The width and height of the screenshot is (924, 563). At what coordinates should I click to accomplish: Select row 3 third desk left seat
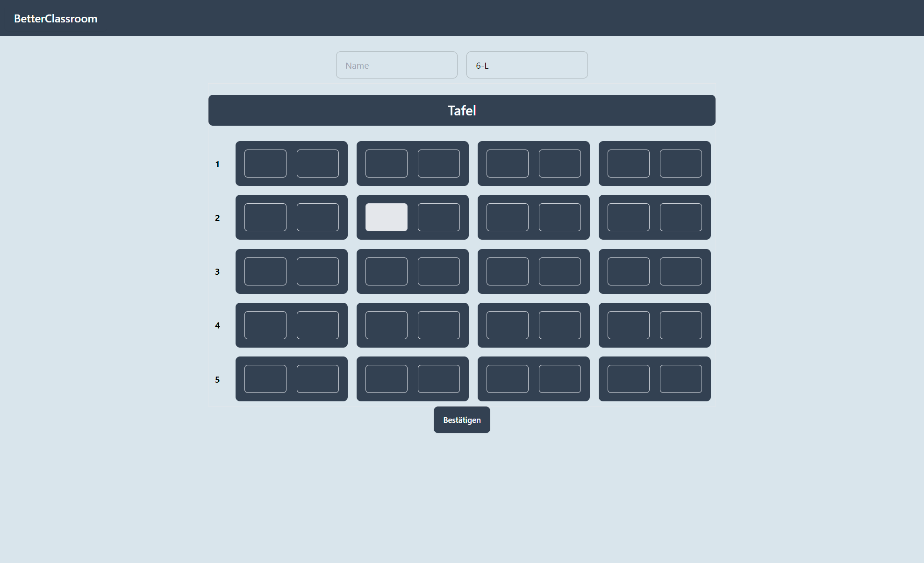click(x=507, y=271)
